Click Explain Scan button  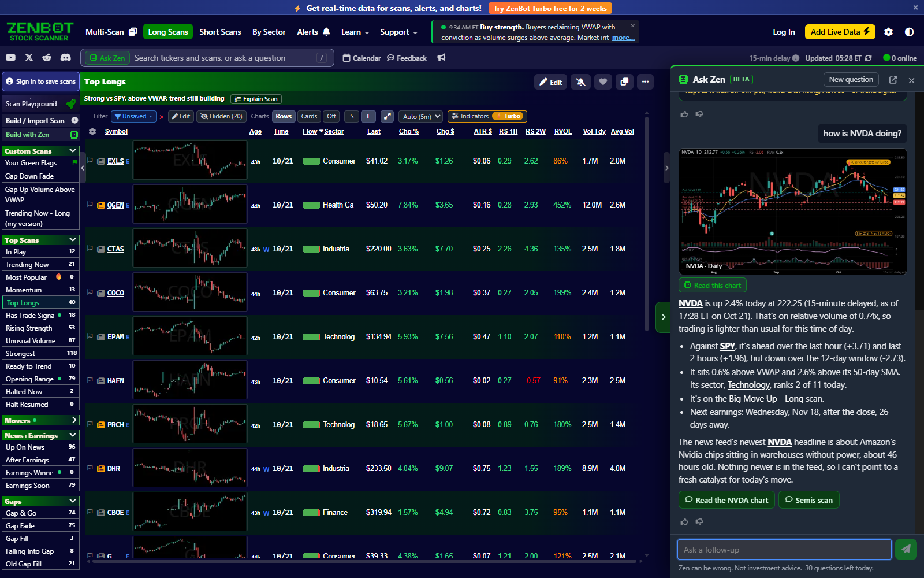coord(256,99)
